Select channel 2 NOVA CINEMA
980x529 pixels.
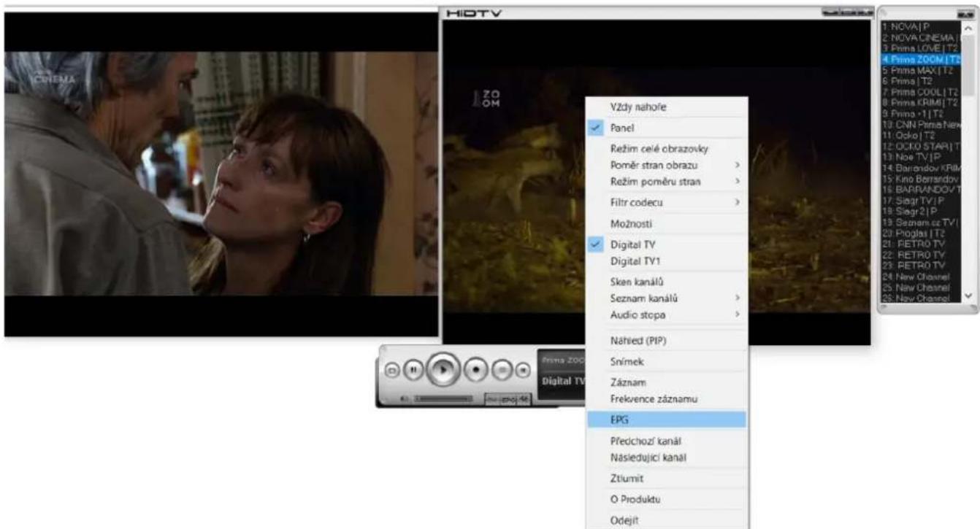(920, 37)
